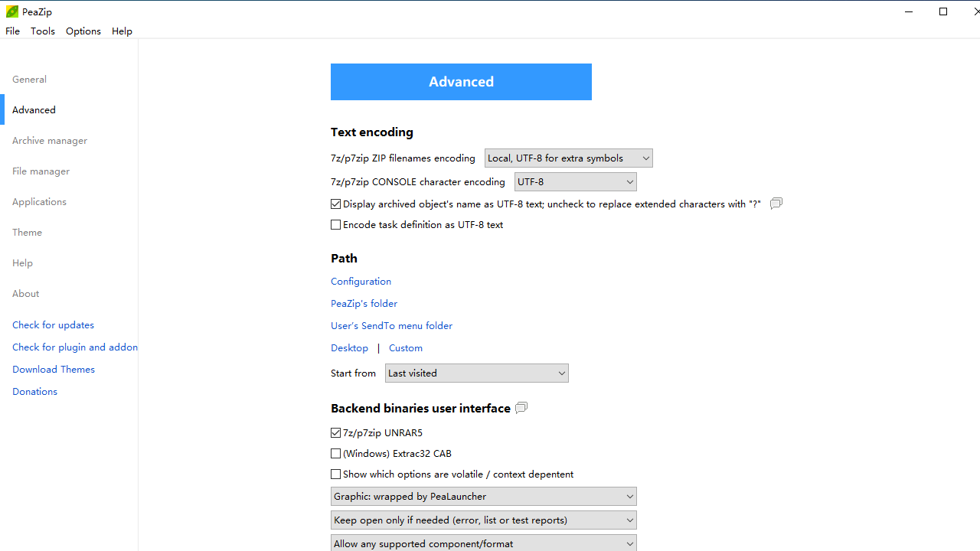Viewport: 980px width, 551px height.
Task: Click the hint icon beside UTF-8 display option
Action: click(x=776, y=204)
